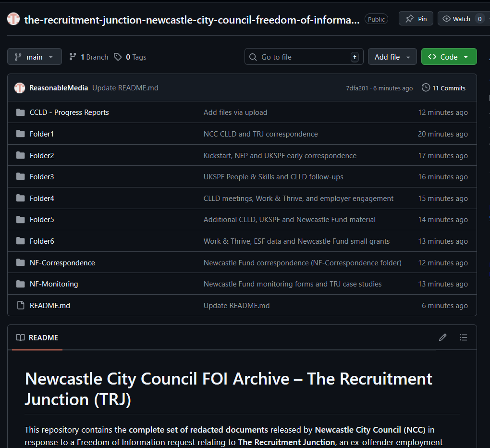Open commit 'NCC CLLD and TRJ correspondence'
Viewport: 490px width, 448px height.
(261, 134)
